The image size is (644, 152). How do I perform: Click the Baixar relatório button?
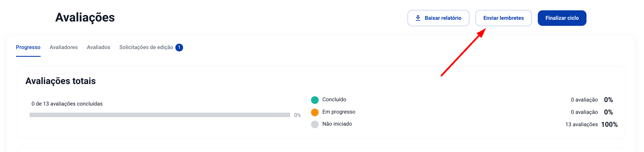point(438,18)
